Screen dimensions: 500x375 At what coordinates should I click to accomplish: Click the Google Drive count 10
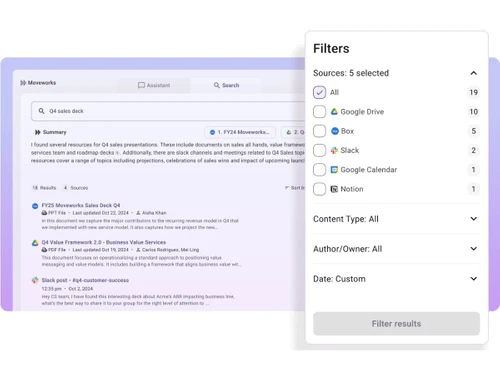tap(474, 112)
